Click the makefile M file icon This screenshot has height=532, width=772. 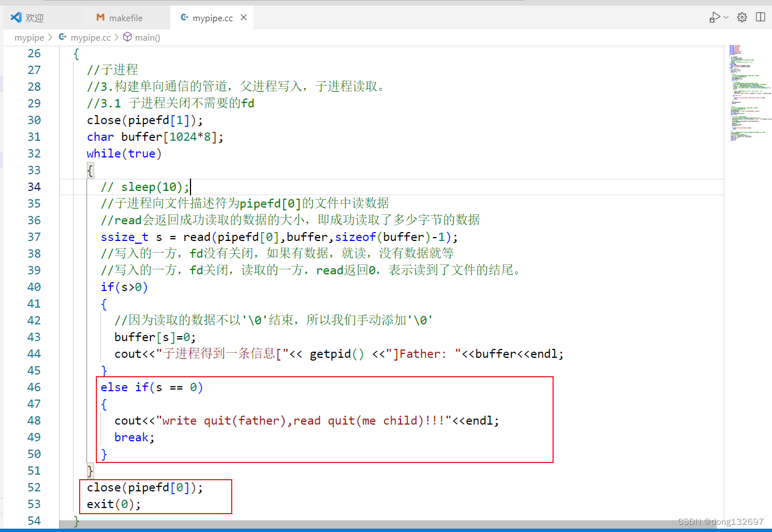[x=100, y=18]
